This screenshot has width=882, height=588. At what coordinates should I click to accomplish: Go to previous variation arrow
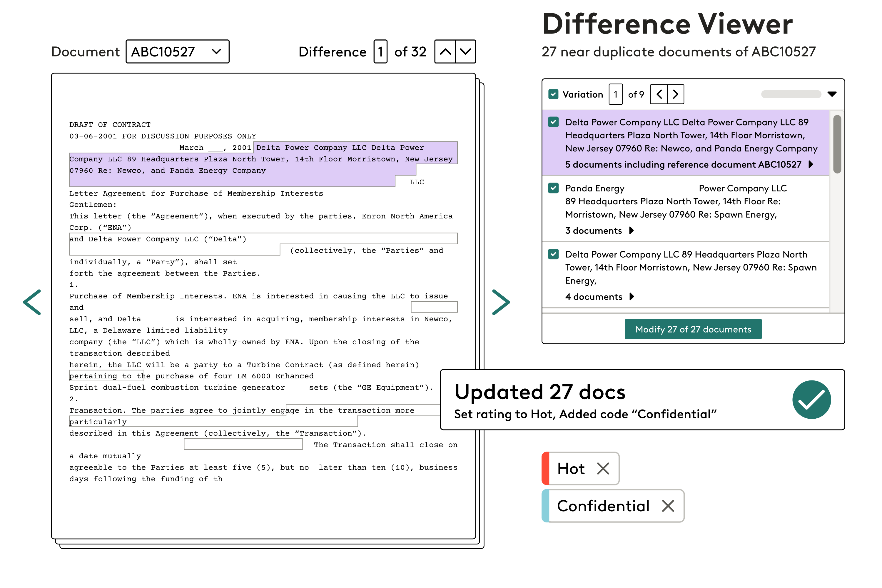tap(659, 94)
